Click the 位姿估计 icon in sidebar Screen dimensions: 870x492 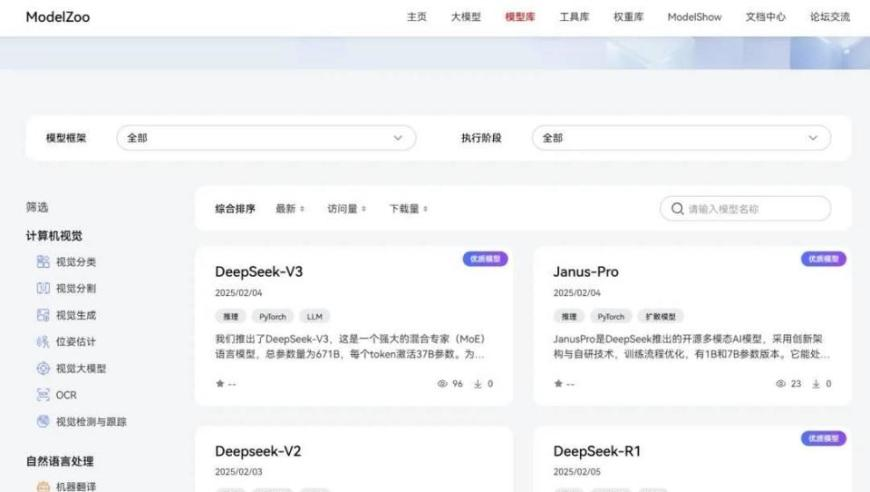tap(43, 342)
